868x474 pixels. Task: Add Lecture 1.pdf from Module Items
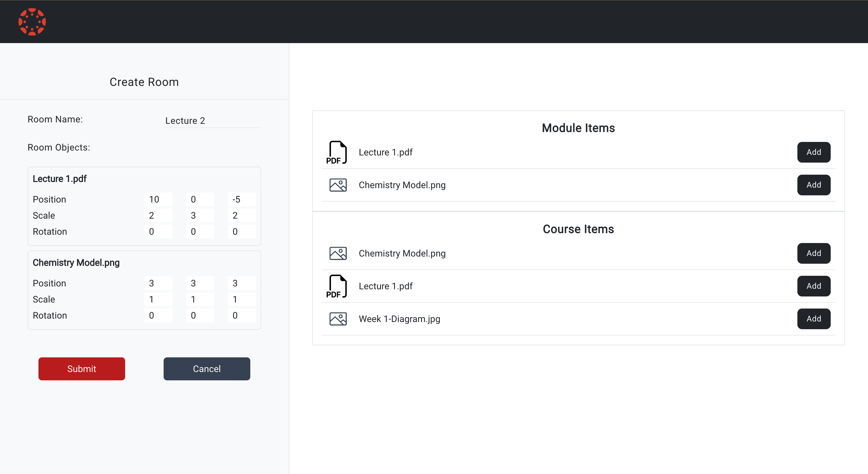(813, 152)
